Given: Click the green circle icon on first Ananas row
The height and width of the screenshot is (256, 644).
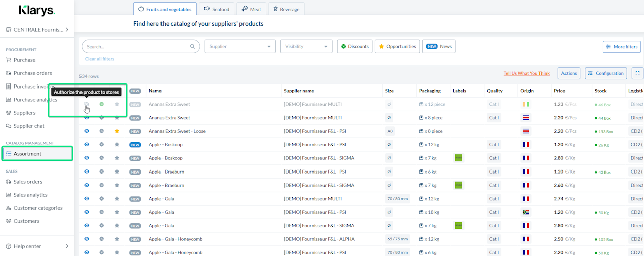Looking at the screenshot, I should click(102, 104).
